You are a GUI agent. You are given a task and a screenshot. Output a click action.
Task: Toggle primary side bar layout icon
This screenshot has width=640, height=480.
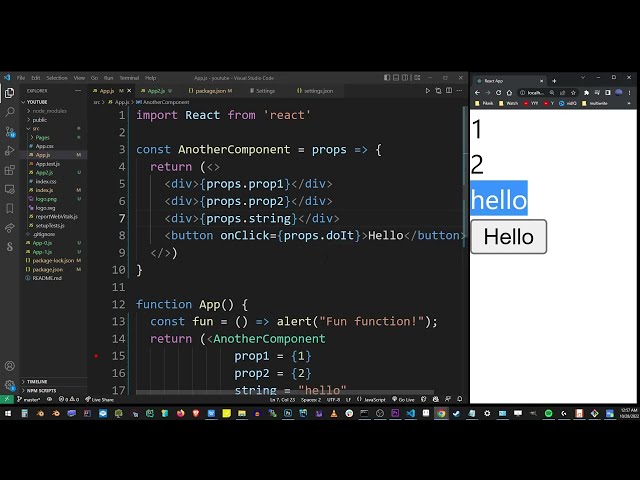(x=387, y=78)
